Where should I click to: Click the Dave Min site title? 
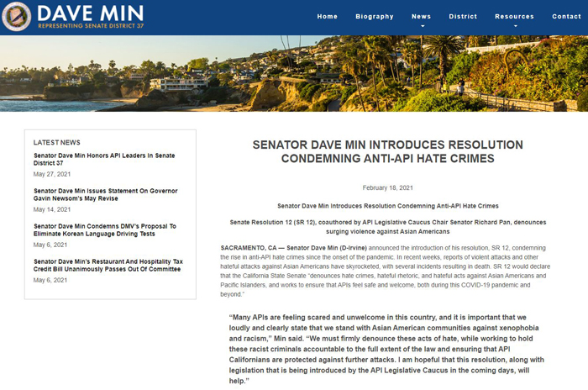(x=91, y=13)
